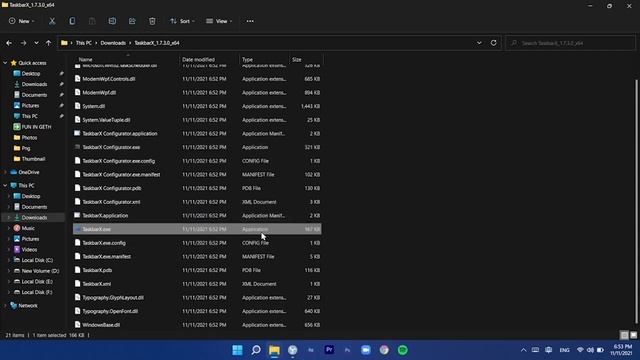
Task: Refresh the current folder view
Action: tap(493, 43)
